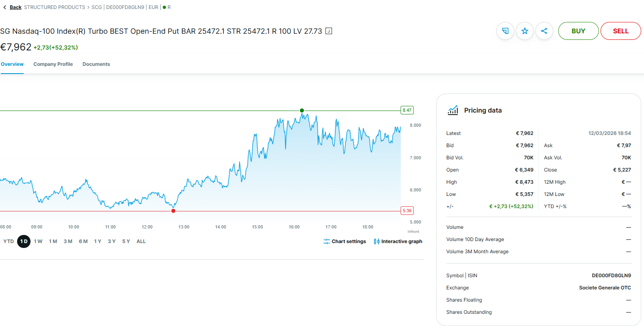The width and height of the screenshot is (644, 326).
Task: Click the Ask Vol. value 70K
Action: (626, 158)
